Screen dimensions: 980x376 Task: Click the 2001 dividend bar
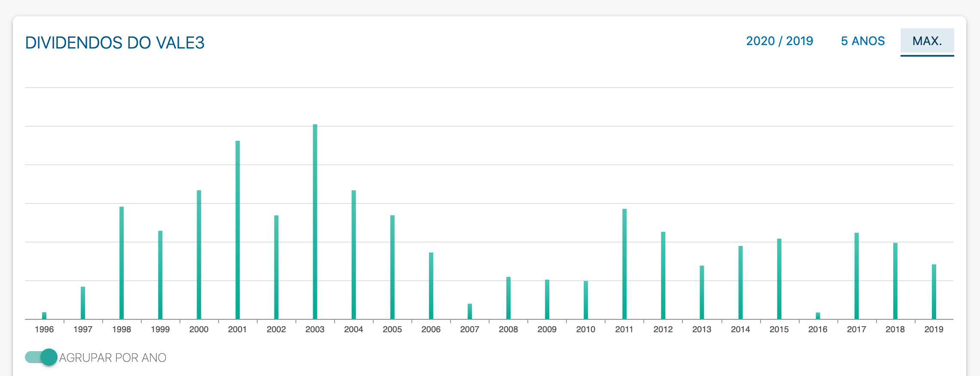[237, 230]
